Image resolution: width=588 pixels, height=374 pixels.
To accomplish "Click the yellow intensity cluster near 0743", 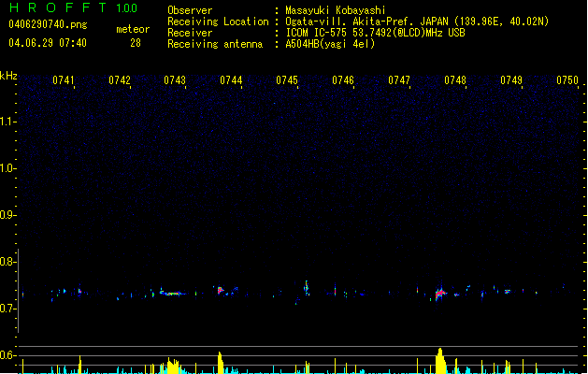I will coord(172,366).
